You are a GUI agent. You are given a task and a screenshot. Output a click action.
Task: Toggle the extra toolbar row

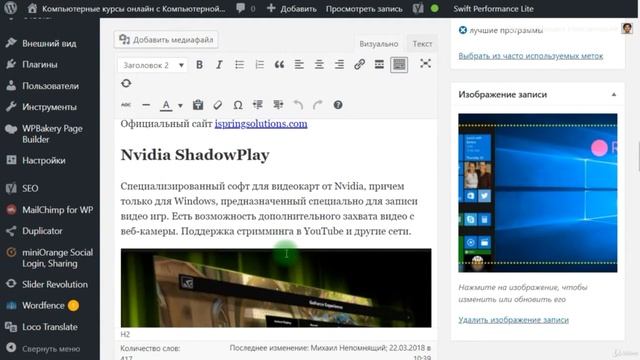point(399,64)
